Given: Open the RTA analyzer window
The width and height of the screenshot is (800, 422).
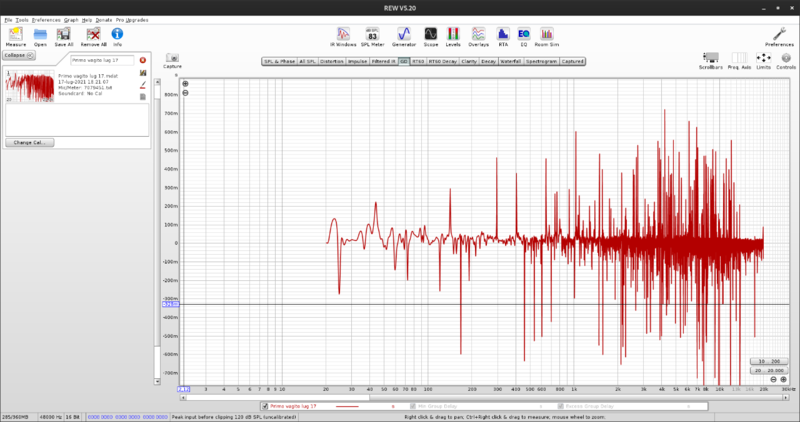Looking at the screenshot, I should (x=502, y=35).
